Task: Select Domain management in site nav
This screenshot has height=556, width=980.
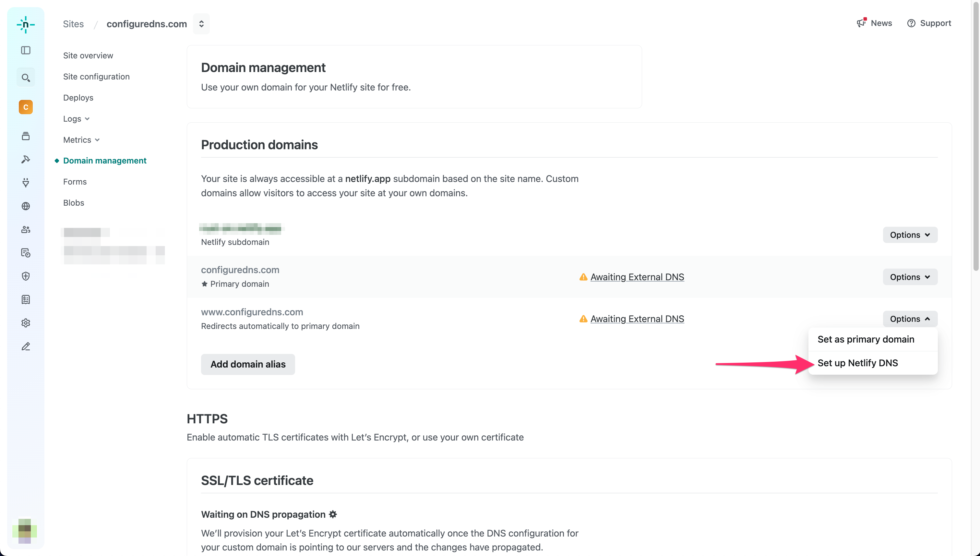Action: [x=105, y=160]
